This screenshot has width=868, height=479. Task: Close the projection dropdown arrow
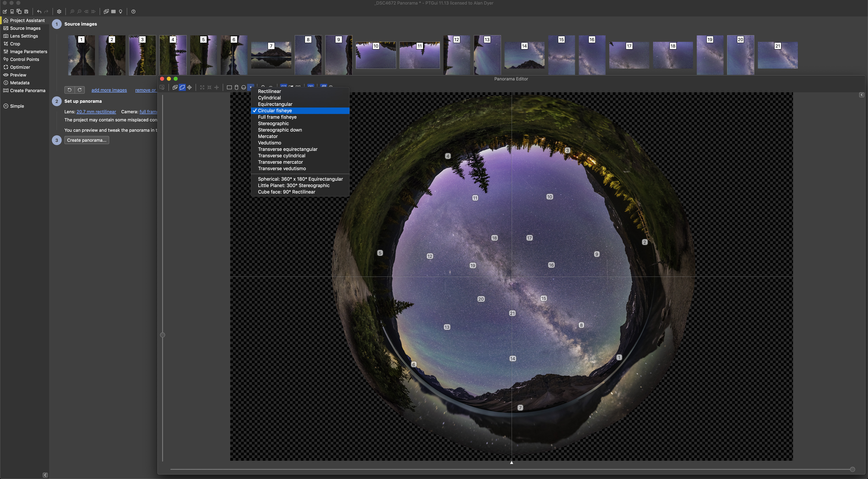point(251,88)
